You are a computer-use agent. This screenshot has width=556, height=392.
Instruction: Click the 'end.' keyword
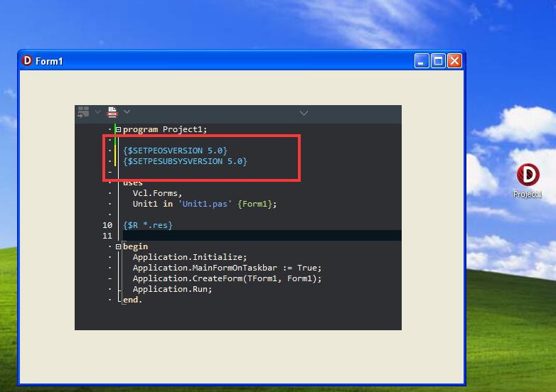coord(133,300)
